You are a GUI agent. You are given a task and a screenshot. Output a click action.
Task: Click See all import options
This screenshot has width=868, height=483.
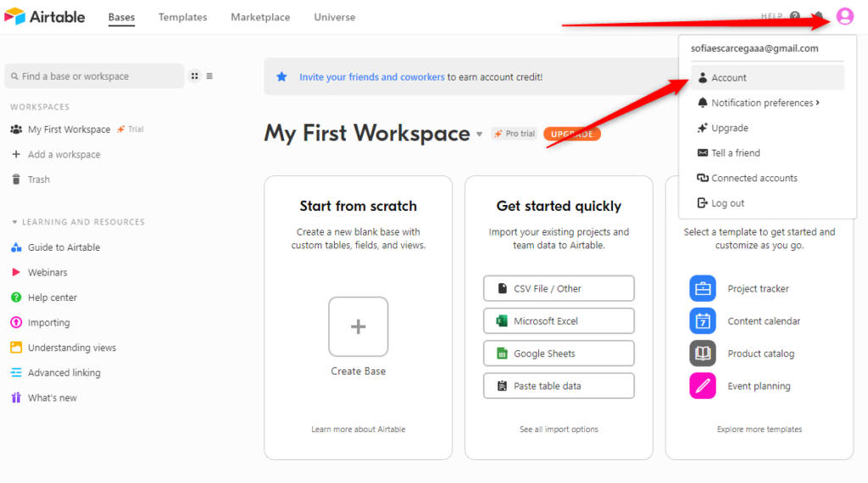click(559, 430)
